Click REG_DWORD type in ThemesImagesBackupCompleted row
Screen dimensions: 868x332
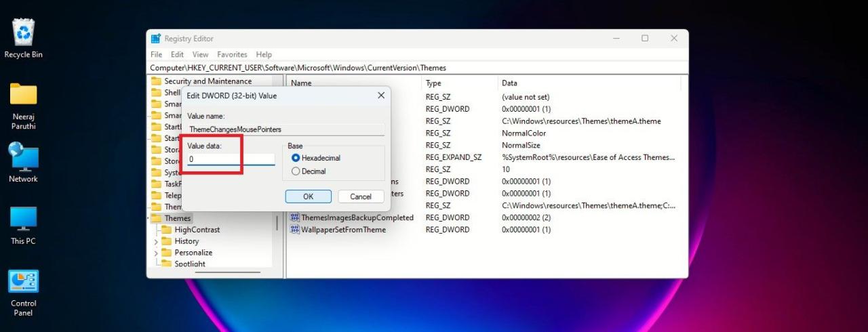(x=448, y=217)
